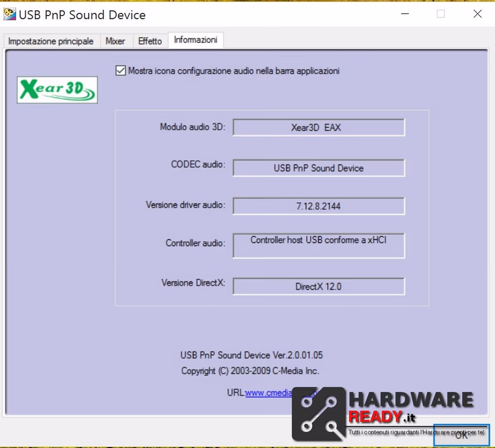Close the USB PnP Sound Device window
This screenshot has width=495, height=448.
[x=477, y=14]
